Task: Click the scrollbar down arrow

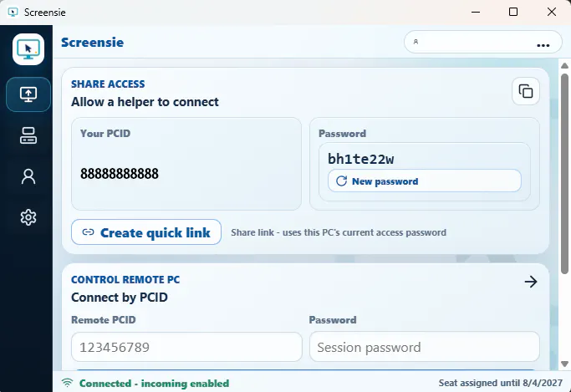Action: 564,364
